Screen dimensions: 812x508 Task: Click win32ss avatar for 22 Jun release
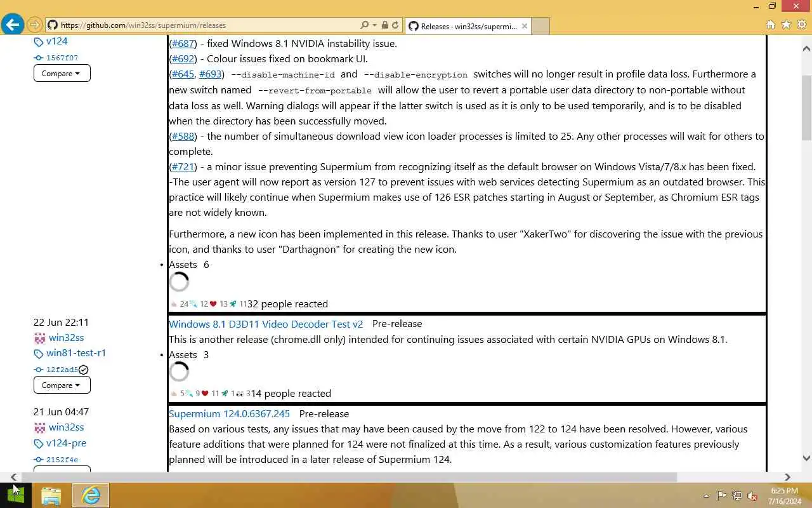[x=39, y=338]
